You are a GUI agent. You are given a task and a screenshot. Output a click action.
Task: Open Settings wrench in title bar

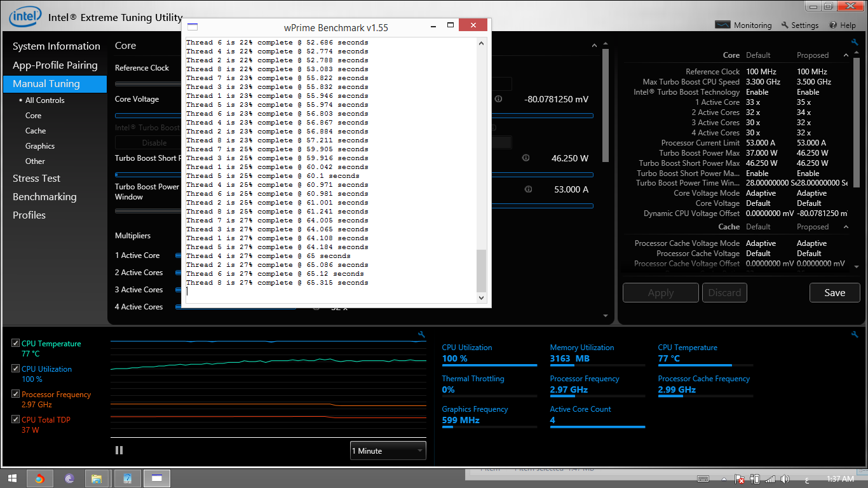785,25
